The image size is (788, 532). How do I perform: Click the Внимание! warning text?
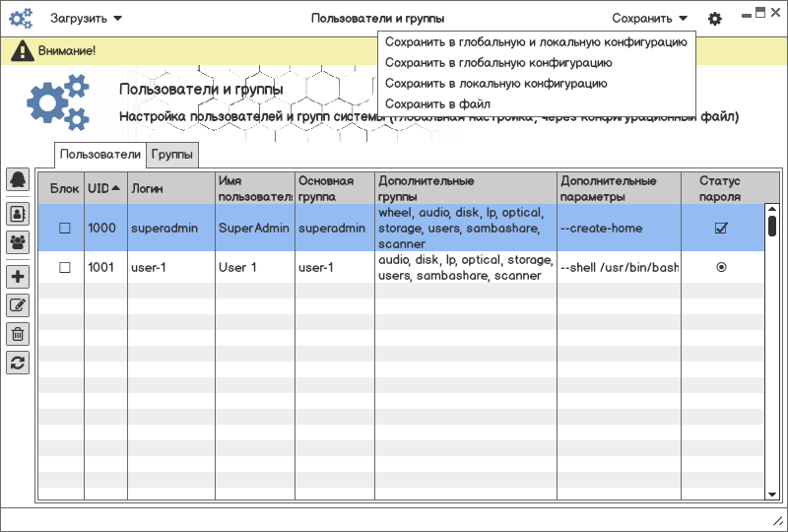tap(67, 51)
